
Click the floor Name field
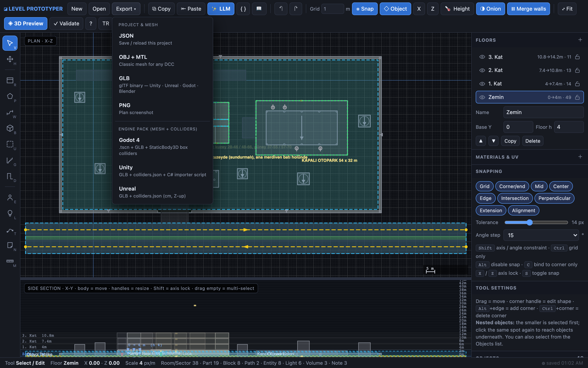[x=543, y=112]
